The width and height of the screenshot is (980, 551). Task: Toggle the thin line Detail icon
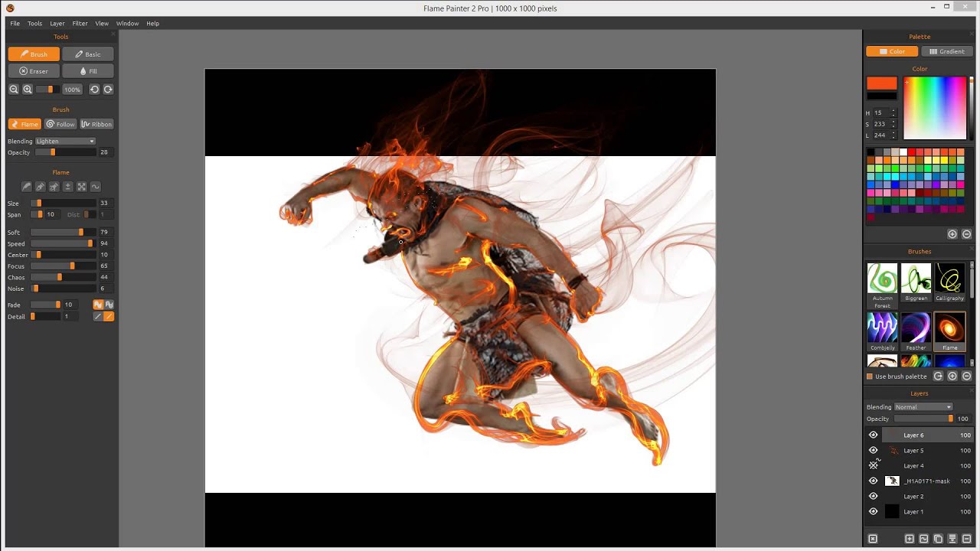coord(98,316)
